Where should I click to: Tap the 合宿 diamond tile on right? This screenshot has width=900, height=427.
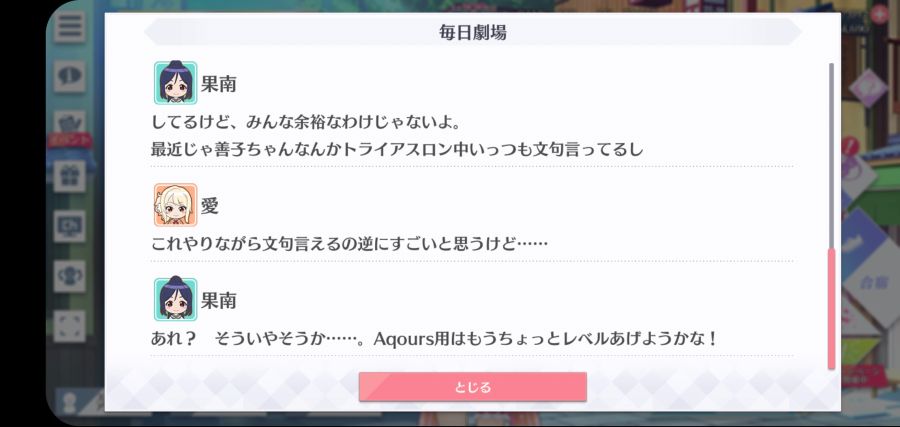[x=875, y=283]
